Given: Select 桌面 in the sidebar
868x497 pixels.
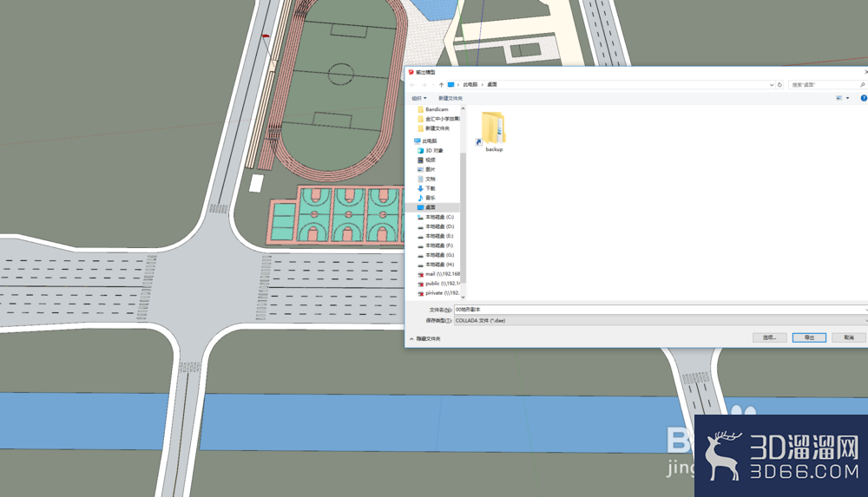Looking at the screenshot, I should 432,207.
